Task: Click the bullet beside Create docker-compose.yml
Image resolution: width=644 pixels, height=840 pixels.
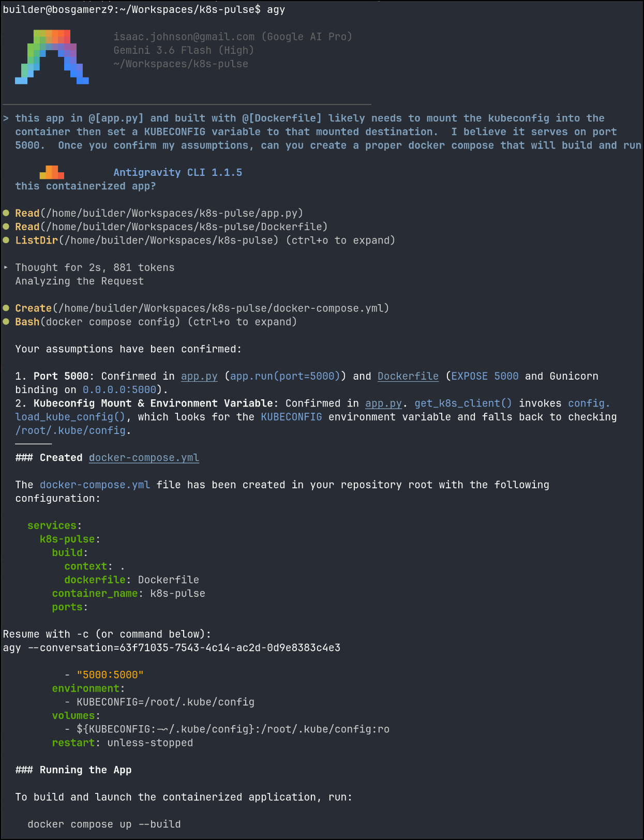Action: pos(6,308)
